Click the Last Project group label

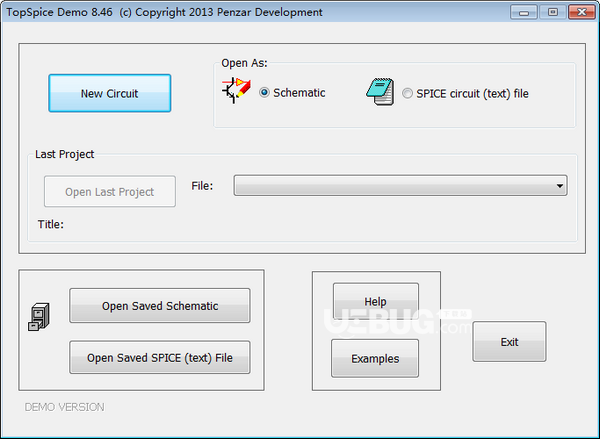64,154
